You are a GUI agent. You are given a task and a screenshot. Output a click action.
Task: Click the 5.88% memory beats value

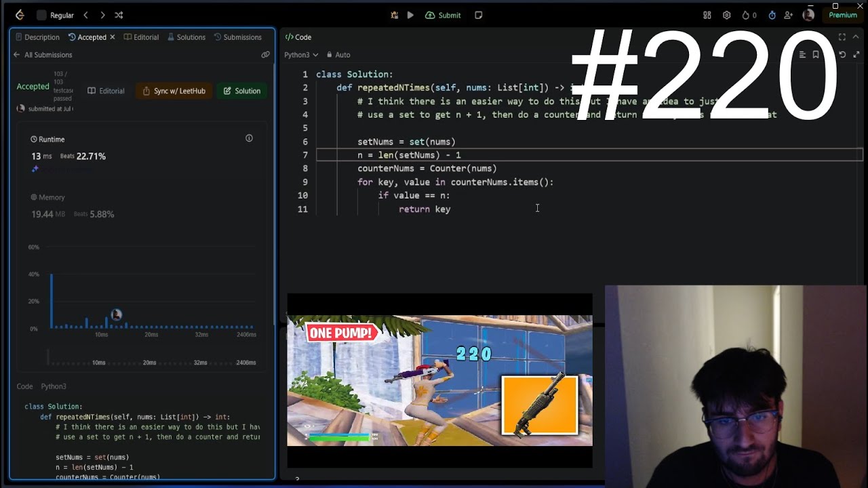[x=102, y=214]
